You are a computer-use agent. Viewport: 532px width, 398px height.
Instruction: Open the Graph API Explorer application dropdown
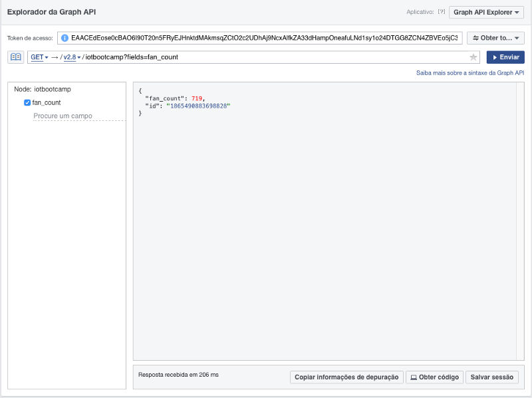(x=486, y=12)
